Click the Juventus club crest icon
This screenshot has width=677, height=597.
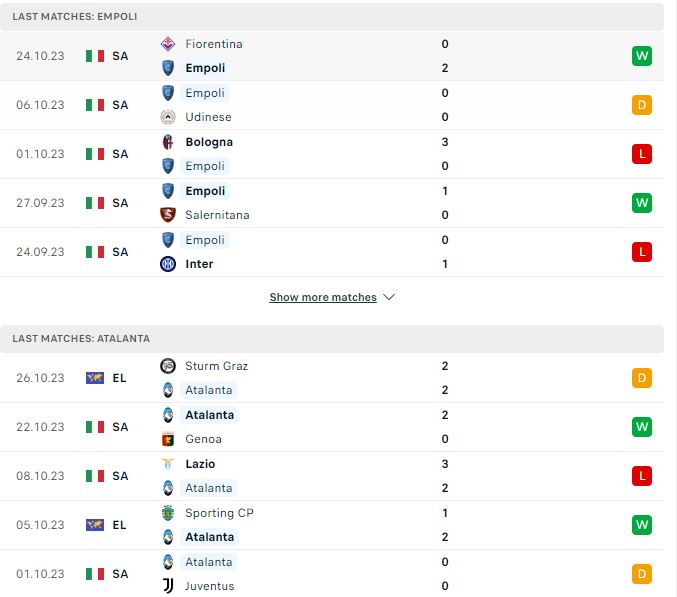(168, 586)
